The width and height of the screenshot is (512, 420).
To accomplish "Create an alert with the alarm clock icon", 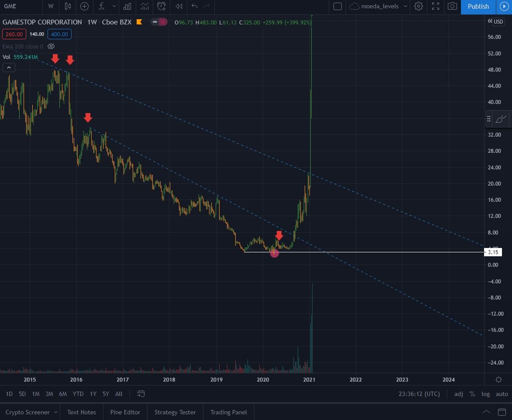I will click(162, 6).
